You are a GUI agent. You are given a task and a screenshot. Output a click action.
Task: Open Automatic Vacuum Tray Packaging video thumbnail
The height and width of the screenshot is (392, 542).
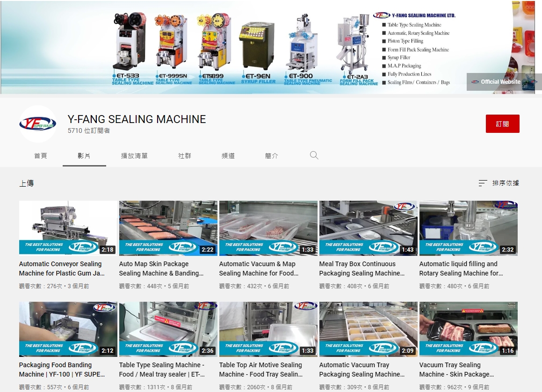(369, 329)
